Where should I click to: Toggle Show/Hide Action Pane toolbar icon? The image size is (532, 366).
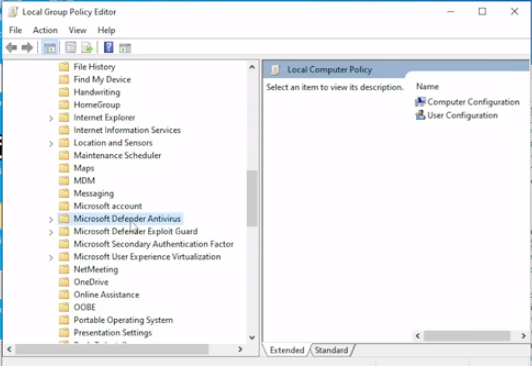click(125, 48)
